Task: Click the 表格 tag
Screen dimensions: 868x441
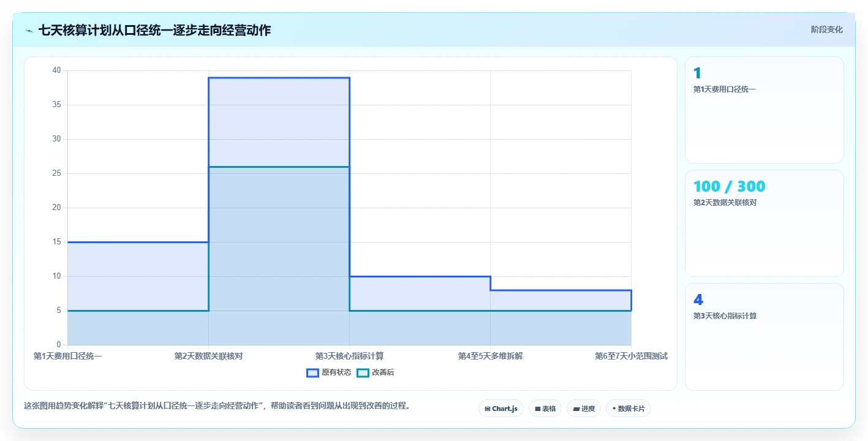Action: 545,409
